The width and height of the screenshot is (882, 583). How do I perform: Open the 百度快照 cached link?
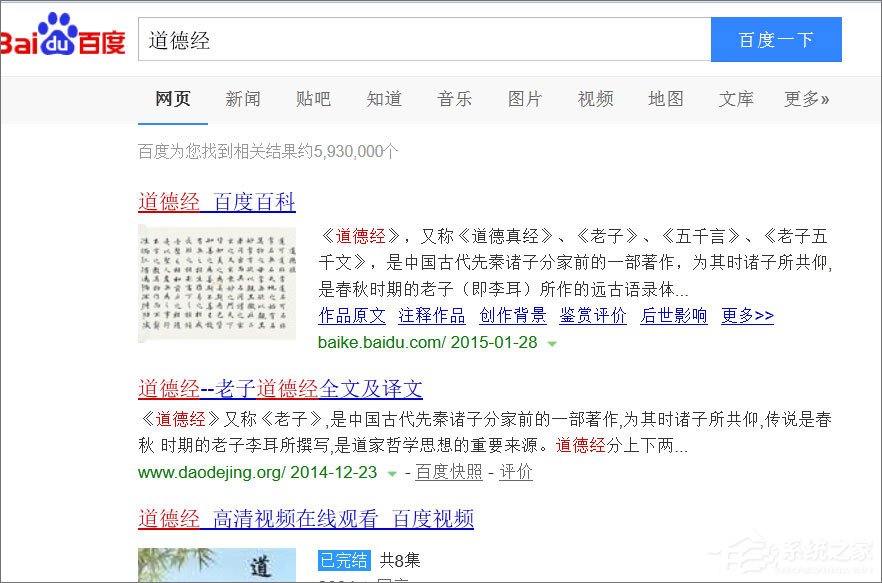click(449, 472)
